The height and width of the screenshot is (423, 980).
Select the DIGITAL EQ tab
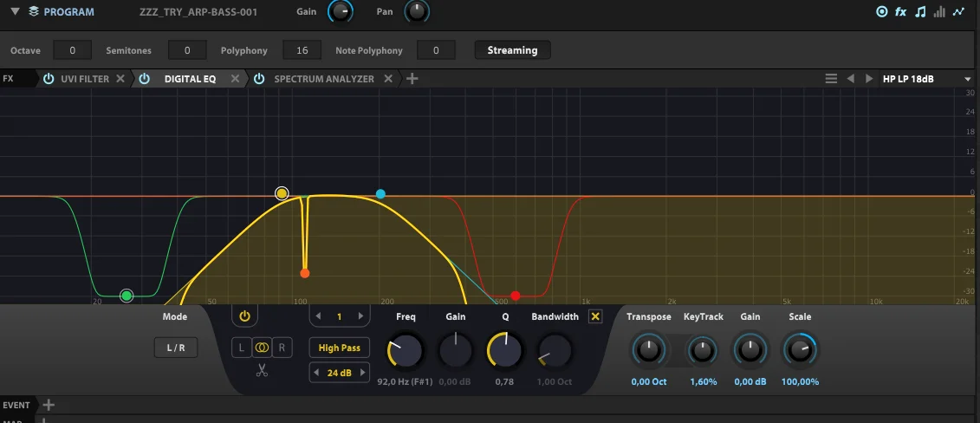point(190,79)
